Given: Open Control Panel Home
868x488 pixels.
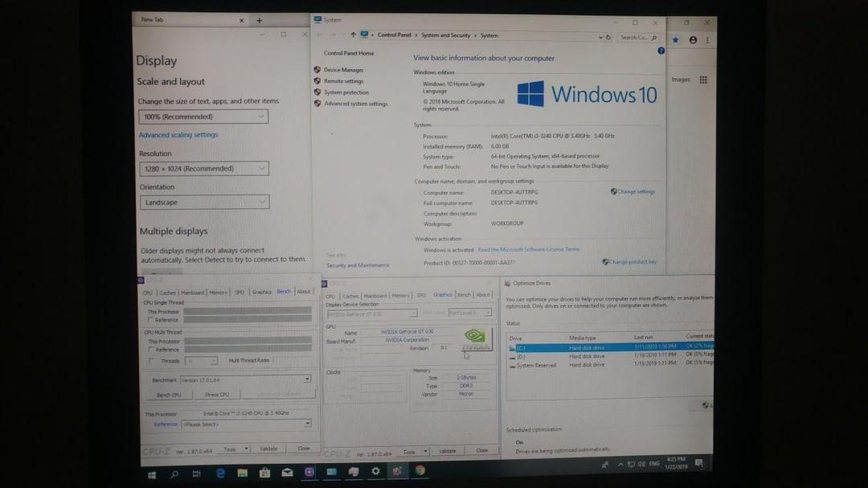Looking at the screenshot, I should pos(349,53).
